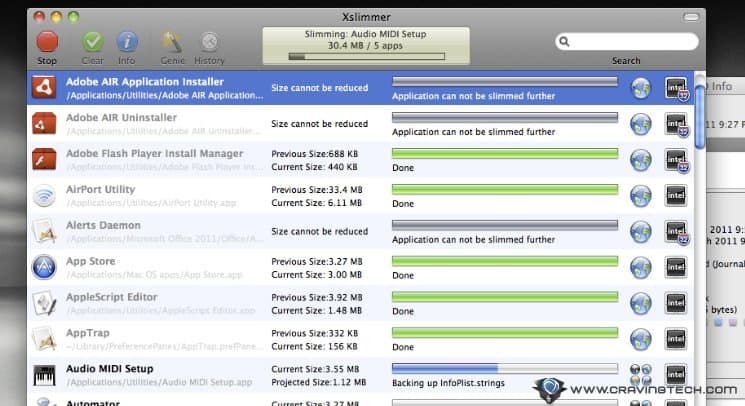Image resolution: width=745 pixels, height=406 pixels.
Task: Click Intel chip icon in Adobe Flash Player row
Action: [676, 160]
